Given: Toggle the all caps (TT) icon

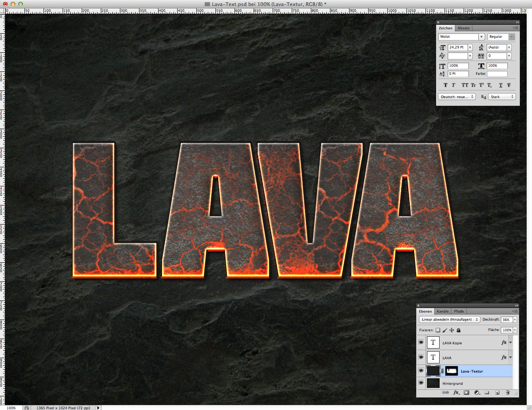Looking at the screenshot, I should point(465,85).
